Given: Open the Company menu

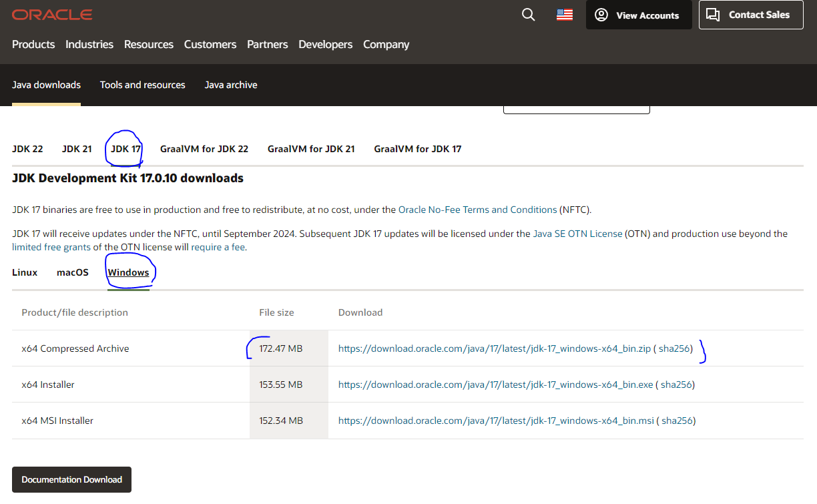Looking at the screenshot, I should (x=386, y=44).
